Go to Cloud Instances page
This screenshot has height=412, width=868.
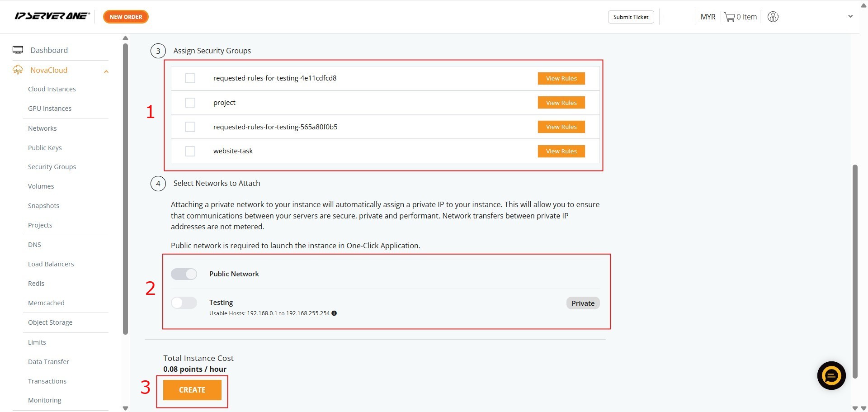[52, 89]
